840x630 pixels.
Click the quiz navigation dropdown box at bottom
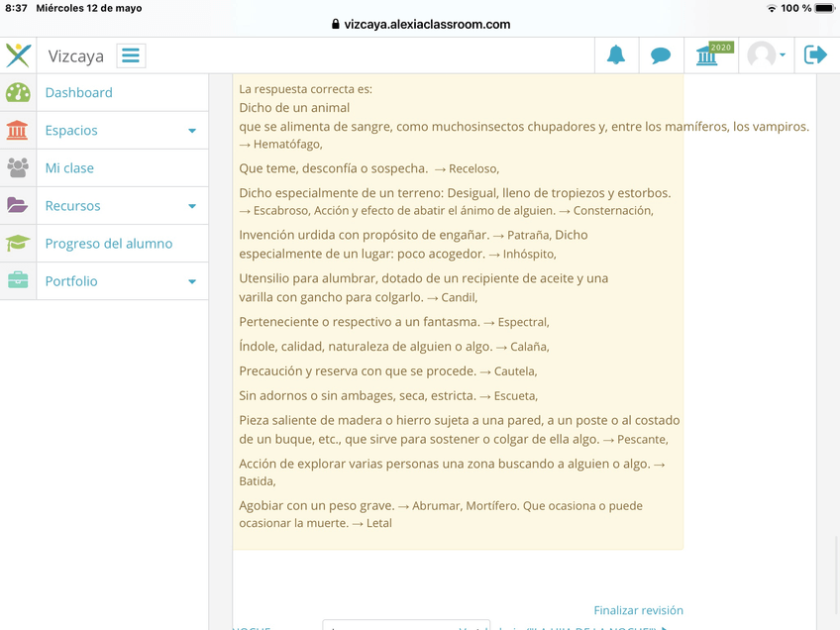tap(406, 625)
